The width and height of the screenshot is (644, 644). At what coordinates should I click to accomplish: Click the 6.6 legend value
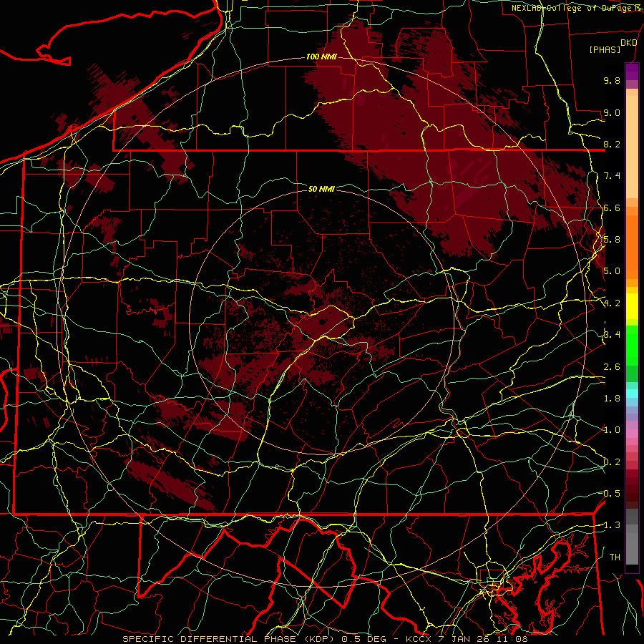pyautogui.click(x=612, y=208)
